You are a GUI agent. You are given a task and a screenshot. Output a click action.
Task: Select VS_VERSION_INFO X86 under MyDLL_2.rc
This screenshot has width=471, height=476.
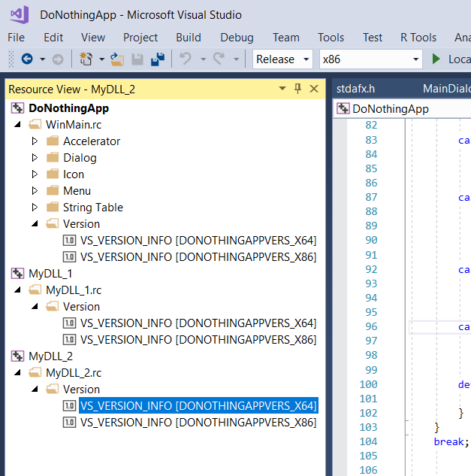point(198,423)
